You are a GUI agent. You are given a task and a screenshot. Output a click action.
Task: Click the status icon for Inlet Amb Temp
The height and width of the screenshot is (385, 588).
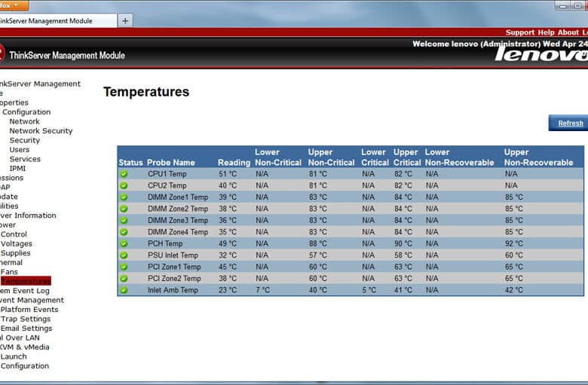pyautogui.click(x=124, y=290)
